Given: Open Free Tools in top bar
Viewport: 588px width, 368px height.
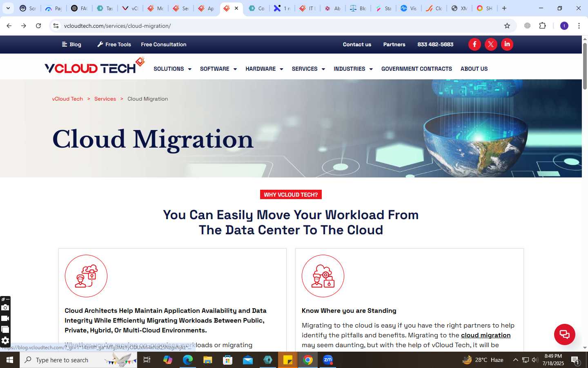Looking at the screenshot, I should click(x=114, y=44).
